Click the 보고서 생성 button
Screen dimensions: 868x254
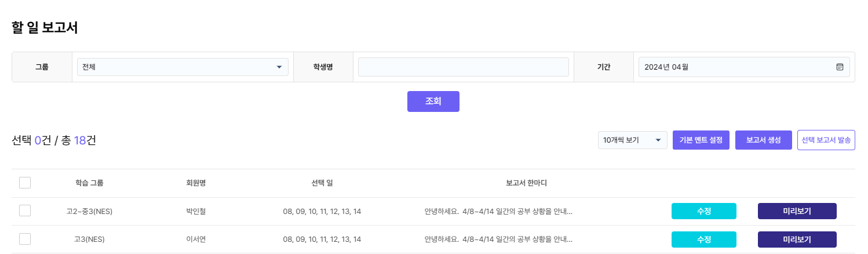pyautogui.click(x=763, y=140)
